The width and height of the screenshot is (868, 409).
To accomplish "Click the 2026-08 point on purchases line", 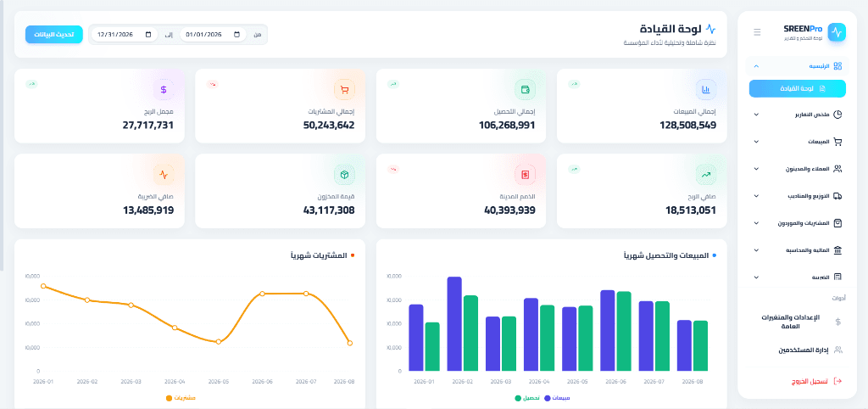I will click(x=350, y=343).
